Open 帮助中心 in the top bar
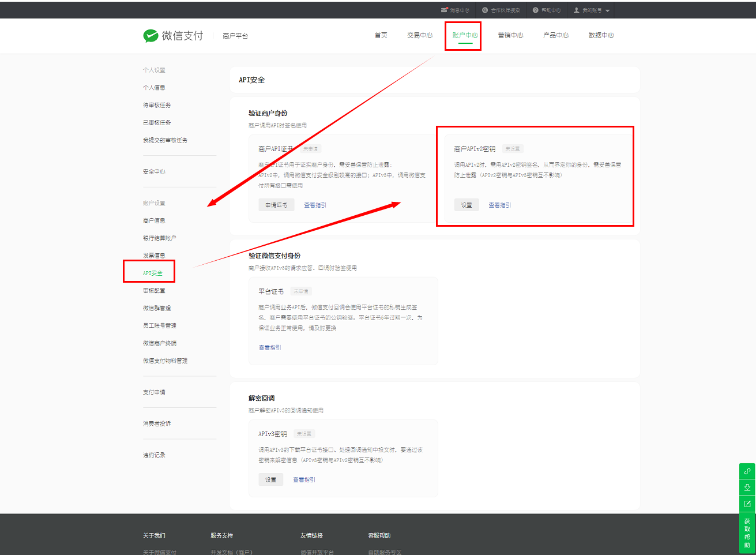Image resolution: width=756 pixels, height=555 pixels. click(x=551, y=10)
